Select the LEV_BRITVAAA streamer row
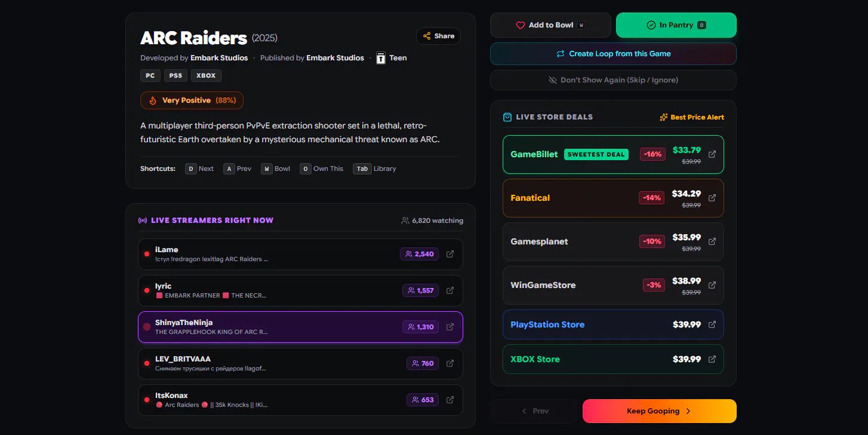Viewport: 868px width, 435px height. point(300,363)
